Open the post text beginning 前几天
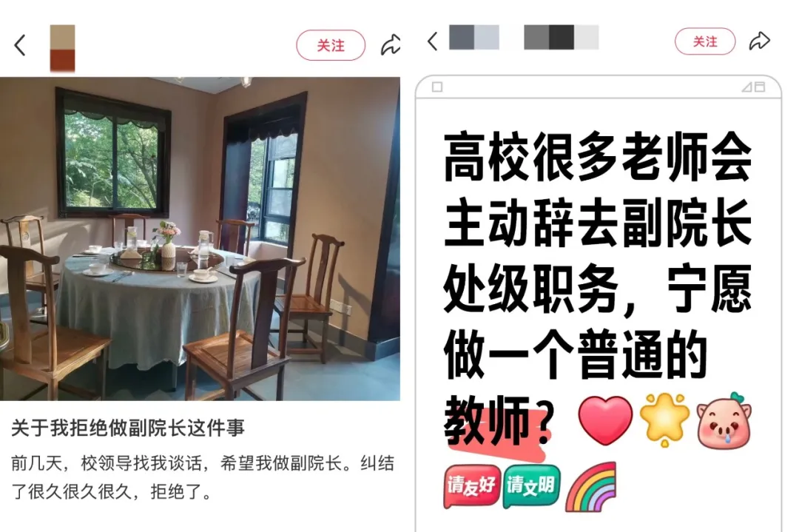 203,477
